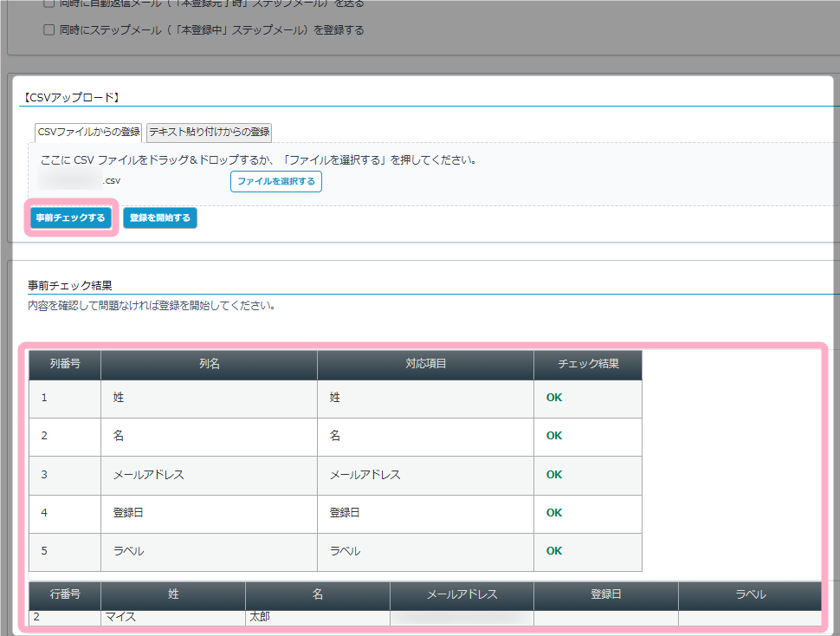
Task: Select the OK status of ラベル row
Action: [x=554, y=551]
